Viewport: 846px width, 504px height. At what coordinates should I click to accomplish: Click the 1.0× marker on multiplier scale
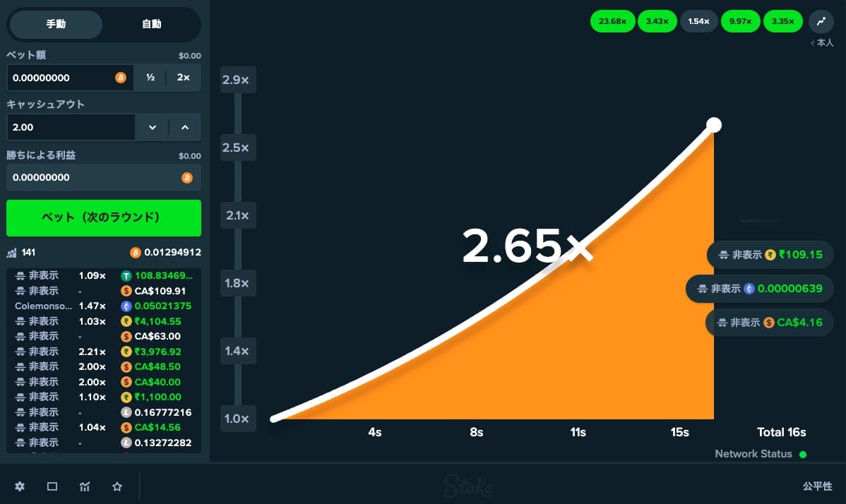238,419
